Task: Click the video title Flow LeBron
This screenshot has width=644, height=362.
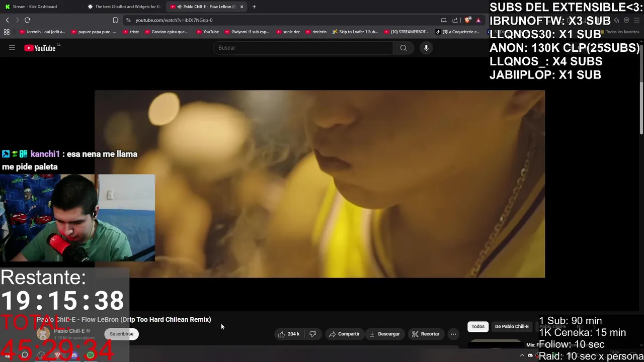Action: click(124, 319)
